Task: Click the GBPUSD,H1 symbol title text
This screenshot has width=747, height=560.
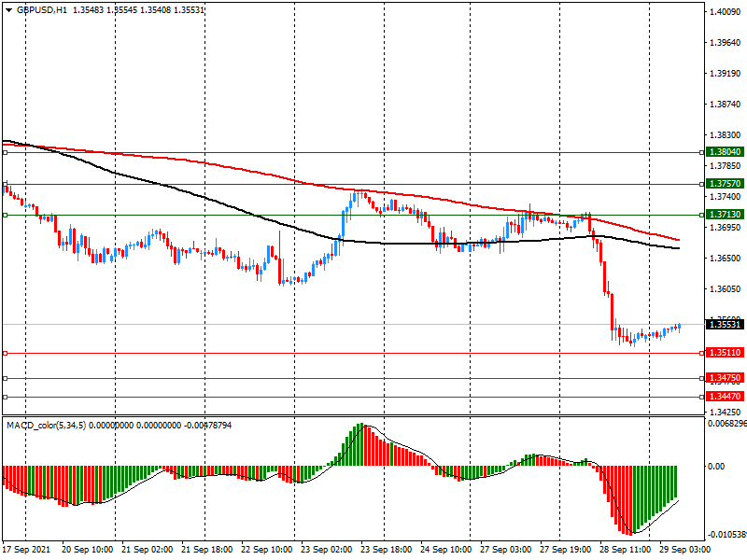Action: [42, 10]
